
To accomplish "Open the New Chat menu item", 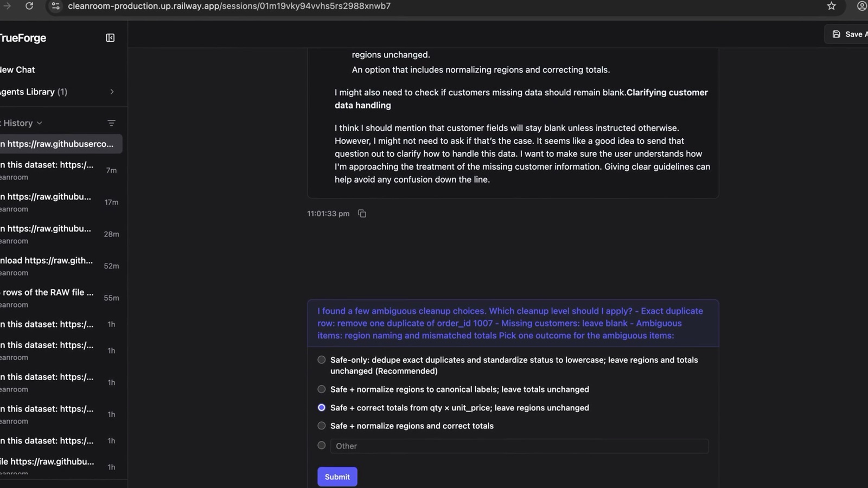I will click(x=17, y=69).
